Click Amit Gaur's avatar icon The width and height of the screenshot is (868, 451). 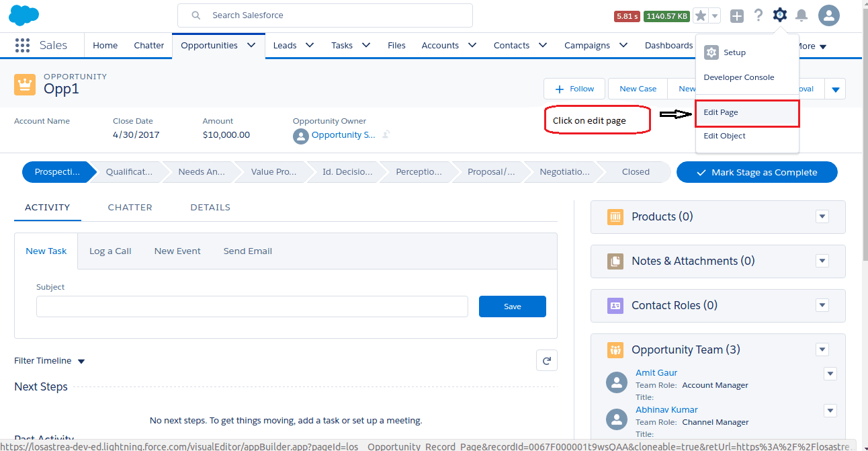pyautogui.click(x=617, y=382)
